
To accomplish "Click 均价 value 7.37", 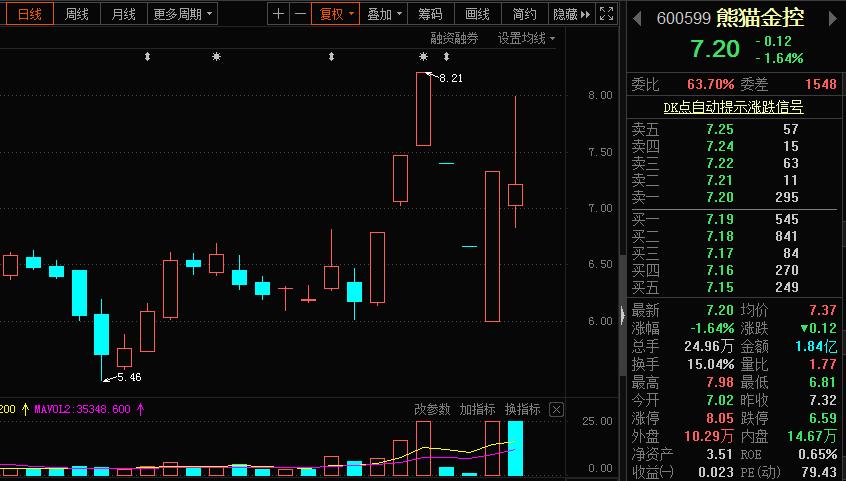I will click(x=823, y=310).
